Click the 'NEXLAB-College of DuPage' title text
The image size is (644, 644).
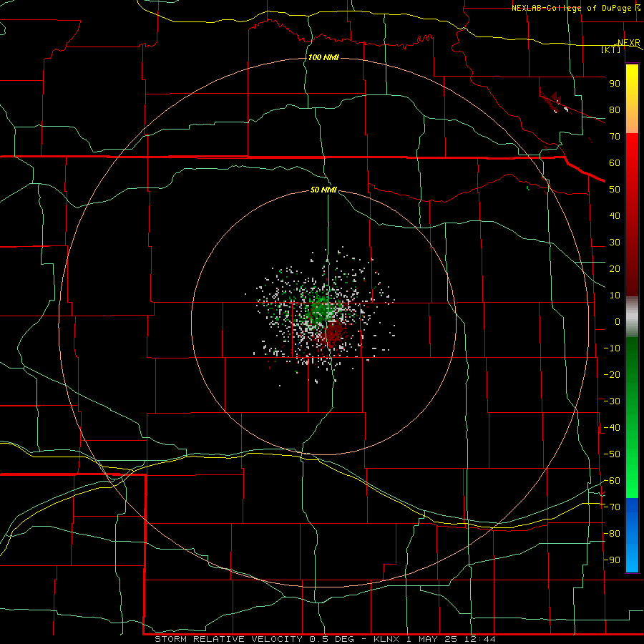(x=572, y=8)
